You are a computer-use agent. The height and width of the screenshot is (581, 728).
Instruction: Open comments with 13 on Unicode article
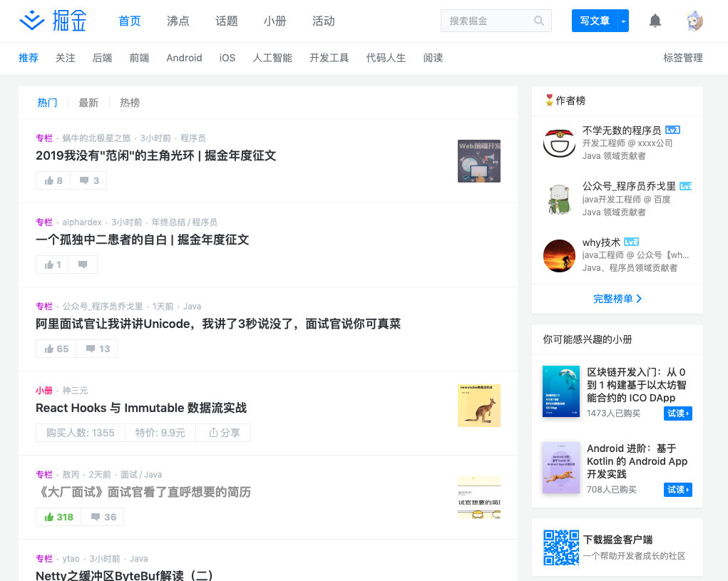[x=97, y=349]
